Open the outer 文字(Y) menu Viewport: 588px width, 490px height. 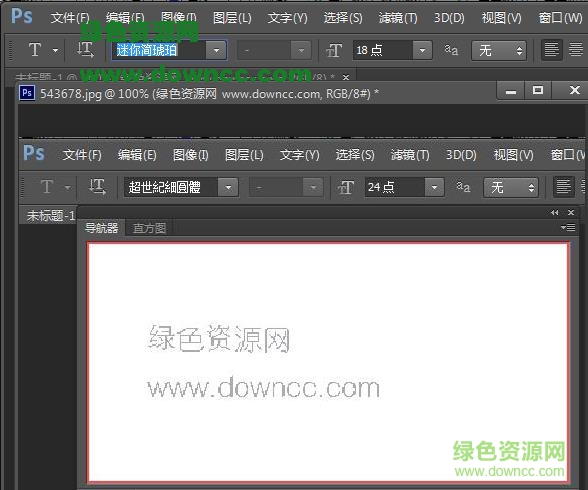(287, 18)
